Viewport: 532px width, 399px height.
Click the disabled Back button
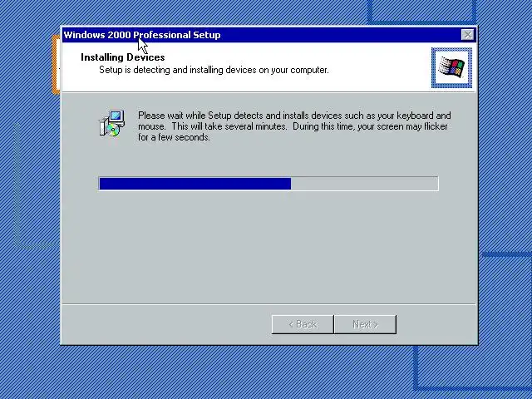coord(303,324)
